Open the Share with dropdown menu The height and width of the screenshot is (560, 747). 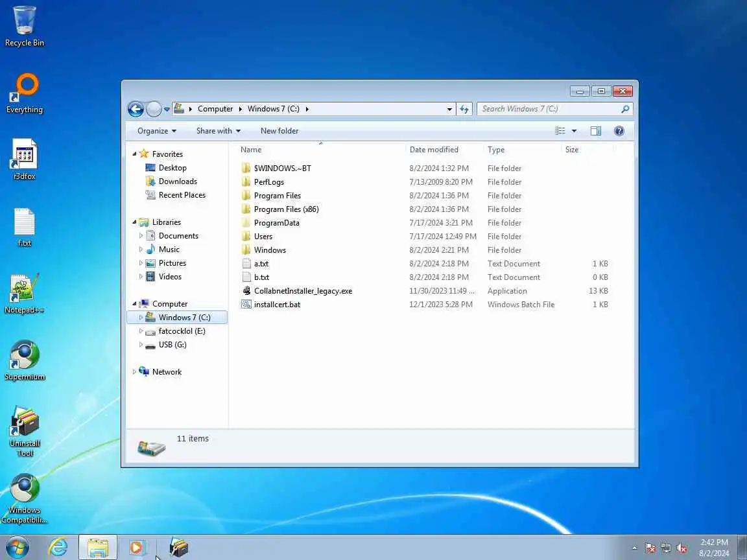[x=218, y=131]
